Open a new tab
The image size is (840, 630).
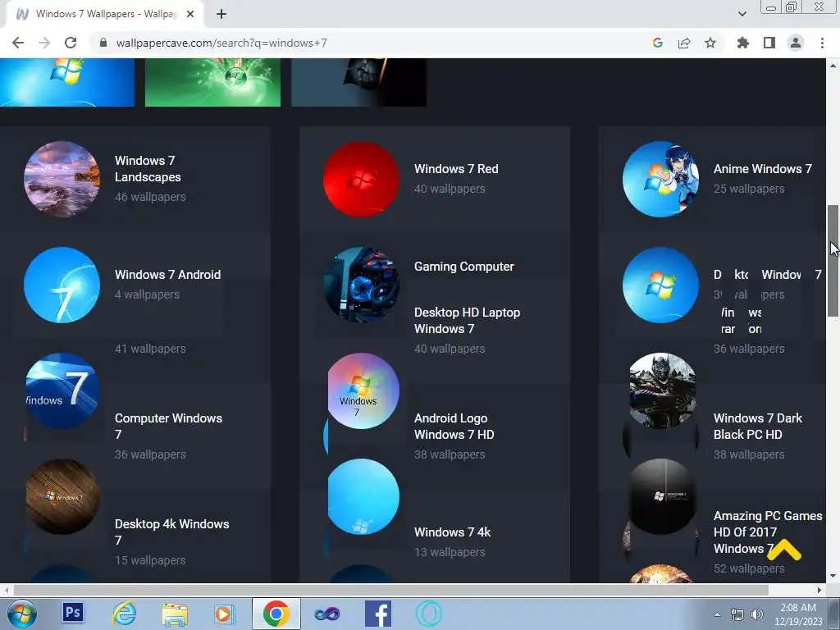coord(221,14)
